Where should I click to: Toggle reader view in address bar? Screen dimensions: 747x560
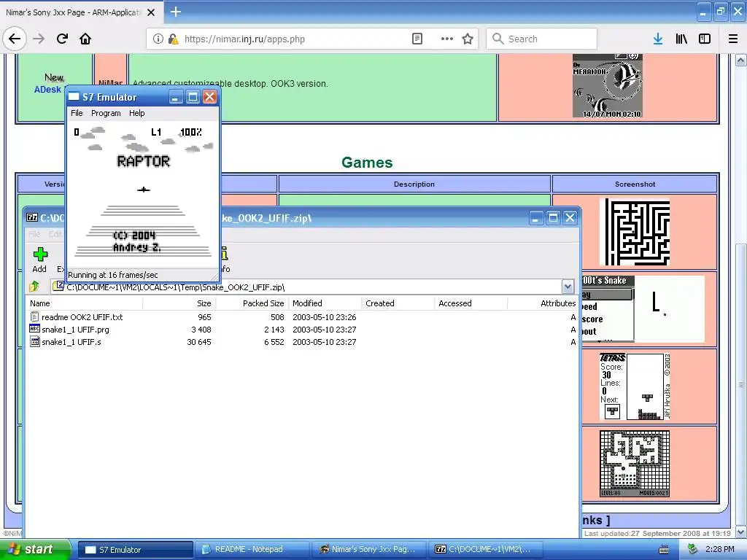click(417, 39)
